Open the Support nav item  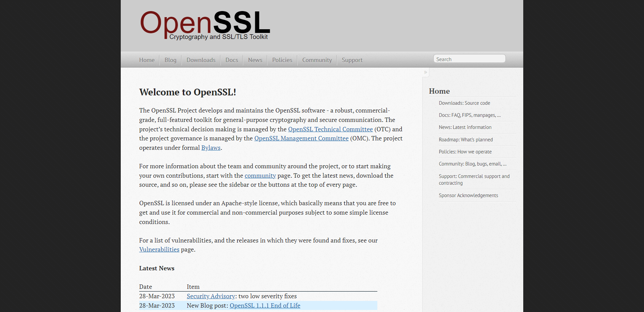click(352, 60)
